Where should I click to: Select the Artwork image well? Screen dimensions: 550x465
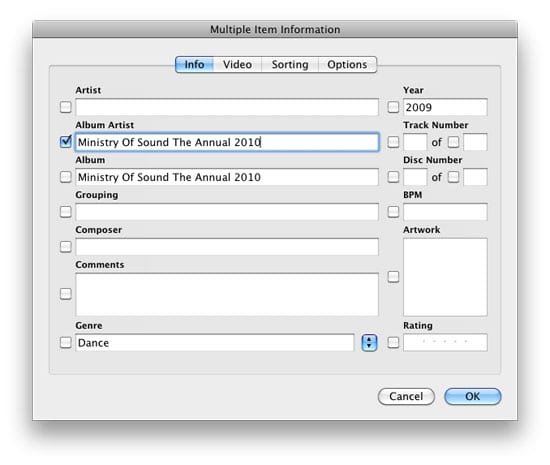445,277
